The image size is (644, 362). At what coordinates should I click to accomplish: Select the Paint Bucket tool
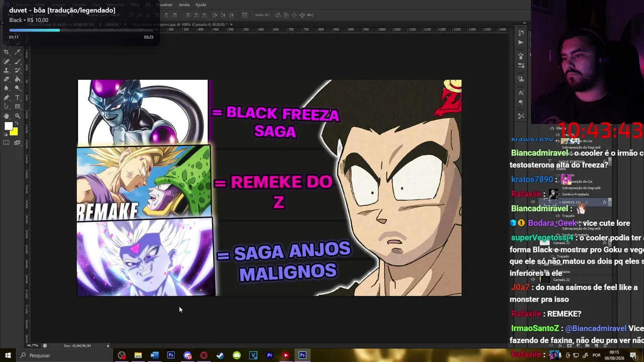pyautogui.click(x=18, y=79)
